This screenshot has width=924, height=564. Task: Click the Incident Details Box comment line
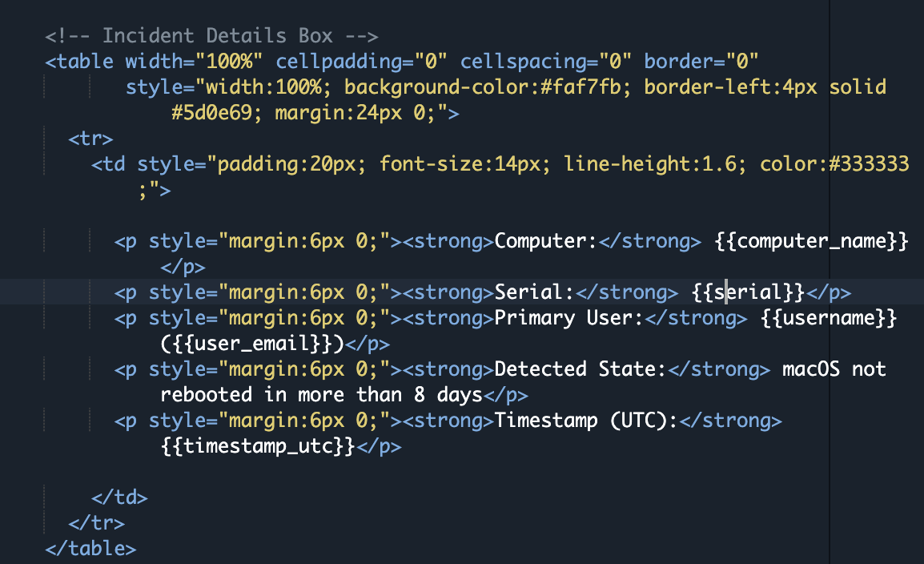click(x=211, y=36)
